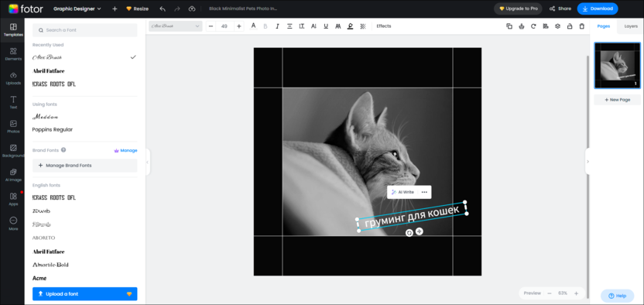Open the AI Image tool

click(x=13, y=175)
